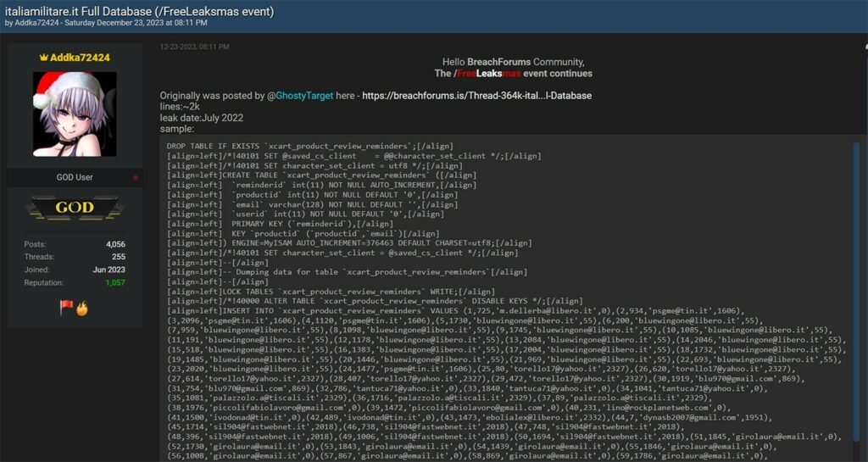Click the red offline status dot
Viewport: 868px width, 462px height.
135,178
